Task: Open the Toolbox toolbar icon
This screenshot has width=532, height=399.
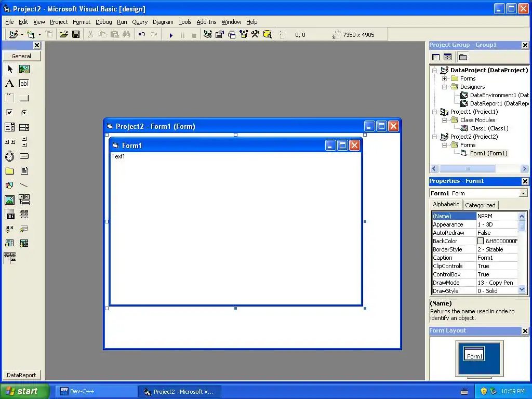Action: (255, 35)
